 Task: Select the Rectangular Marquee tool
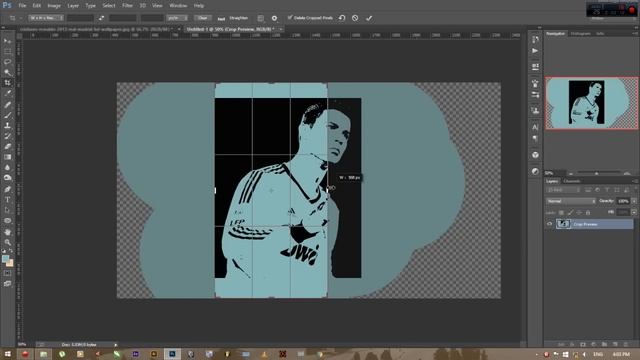[x=7, y=51]
